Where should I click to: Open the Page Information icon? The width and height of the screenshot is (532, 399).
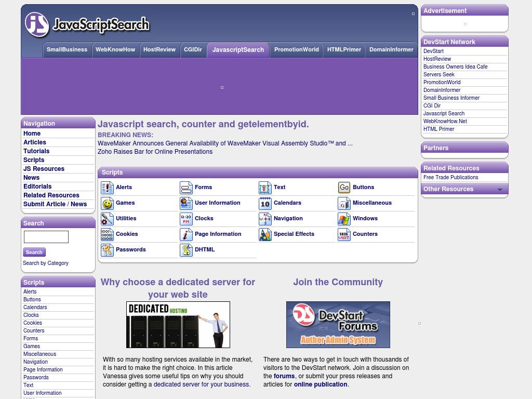coord(186,234)
